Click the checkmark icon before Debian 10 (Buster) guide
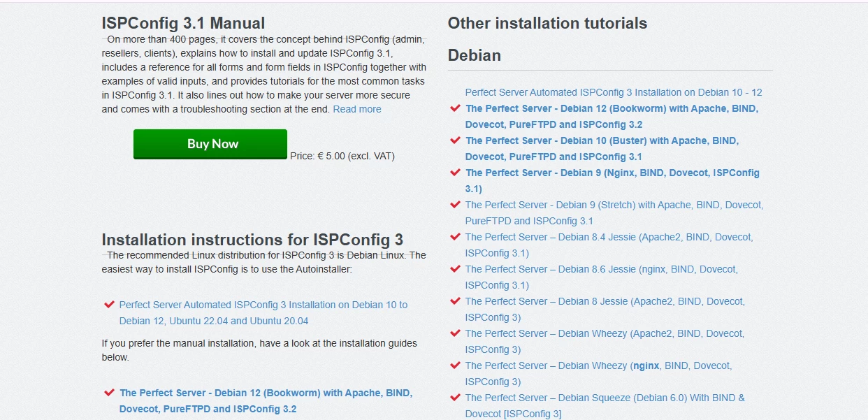The width and height of the screenshot is (868, 420). 456,140
